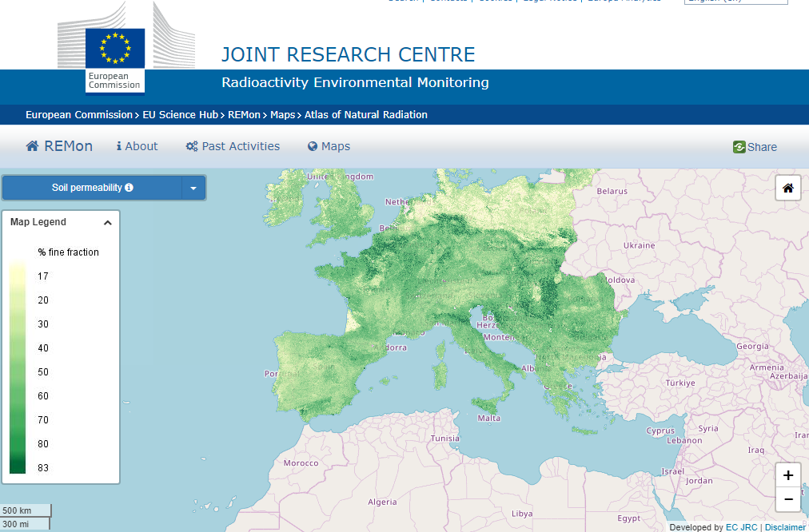Collapse the Map Legend panel

tap(107, 223)
